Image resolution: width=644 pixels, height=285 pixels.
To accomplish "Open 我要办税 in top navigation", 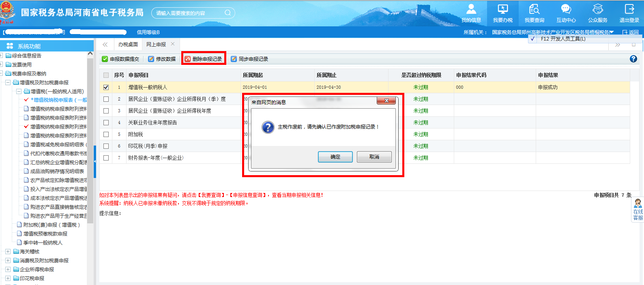I will coord(502,13).
